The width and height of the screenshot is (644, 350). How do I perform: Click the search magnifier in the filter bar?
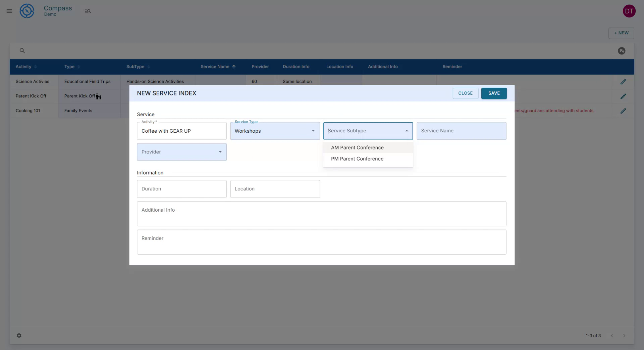click(x=22, y=50)
